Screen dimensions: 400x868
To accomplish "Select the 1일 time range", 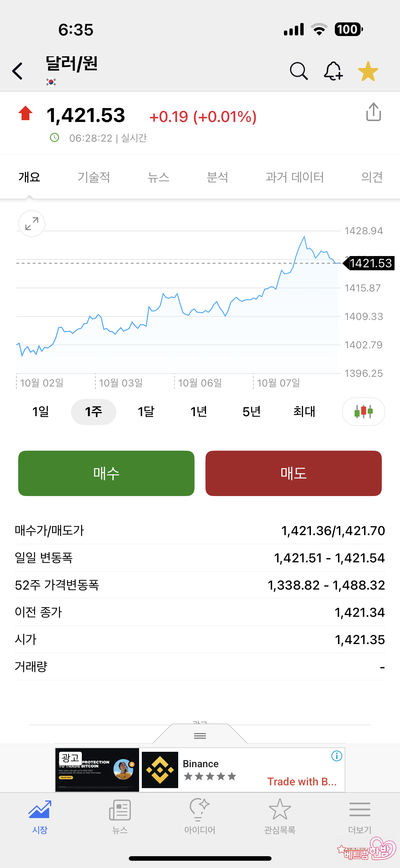I will point(41,411).
